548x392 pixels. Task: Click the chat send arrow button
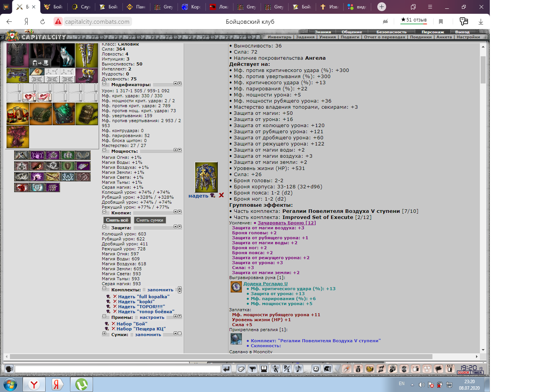point(227,369)
